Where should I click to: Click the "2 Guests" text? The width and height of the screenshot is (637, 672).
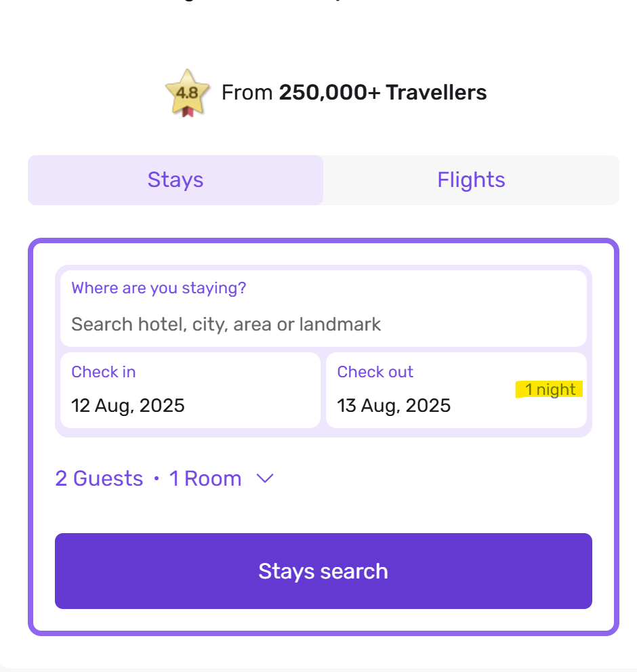click(x=99, y=479)
